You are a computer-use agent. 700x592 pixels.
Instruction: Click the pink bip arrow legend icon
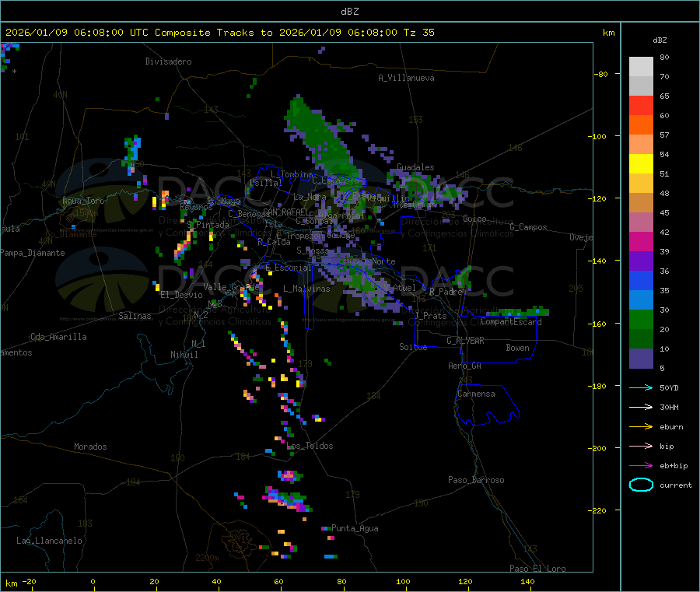tap(641, 446)
